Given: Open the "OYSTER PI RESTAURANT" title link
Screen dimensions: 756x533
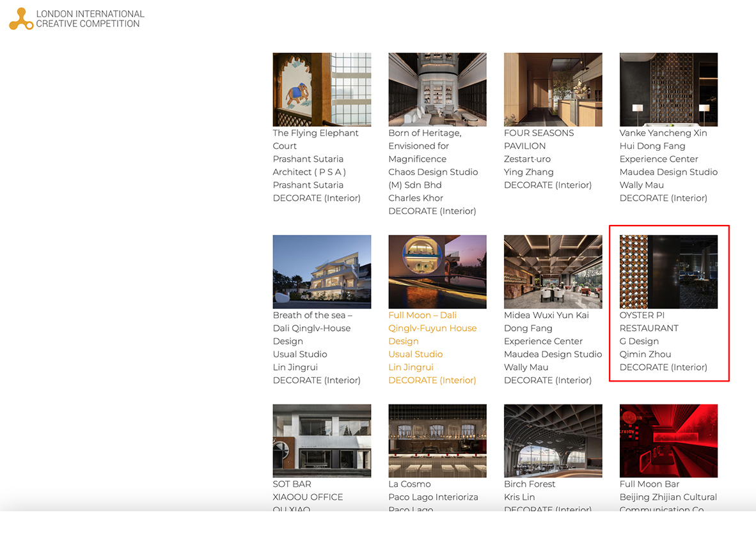Looking at the screenshot, I should click(649, 321).
